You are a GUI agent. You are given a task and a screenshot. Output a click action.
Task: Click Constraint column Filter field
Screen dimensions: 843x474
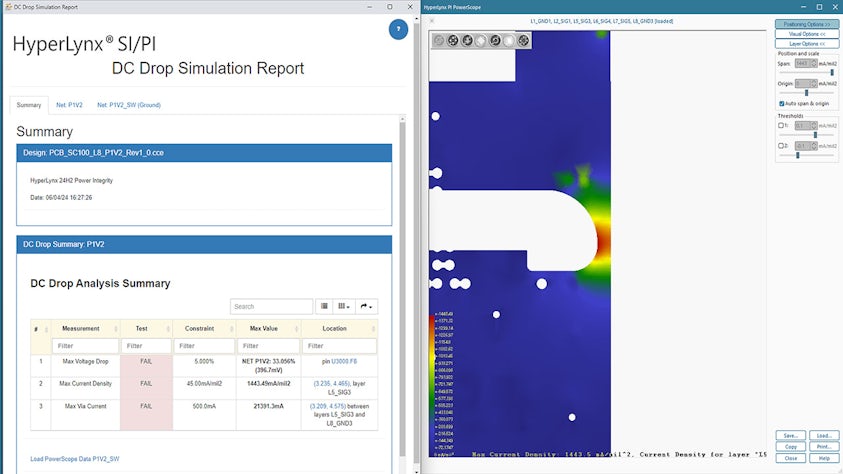coord(204,346)
